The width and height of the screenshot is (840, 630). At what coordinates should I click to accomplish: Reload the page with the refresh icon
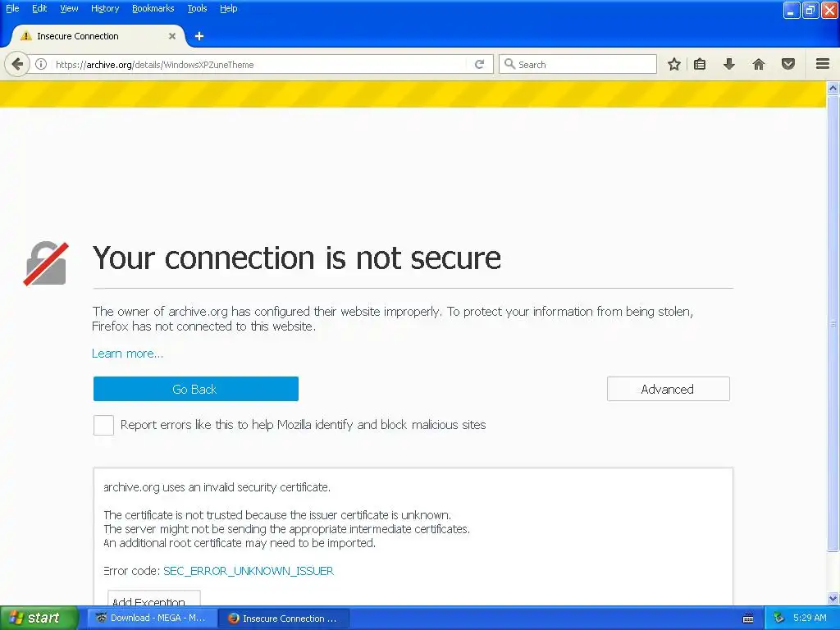tap(479, 64)
